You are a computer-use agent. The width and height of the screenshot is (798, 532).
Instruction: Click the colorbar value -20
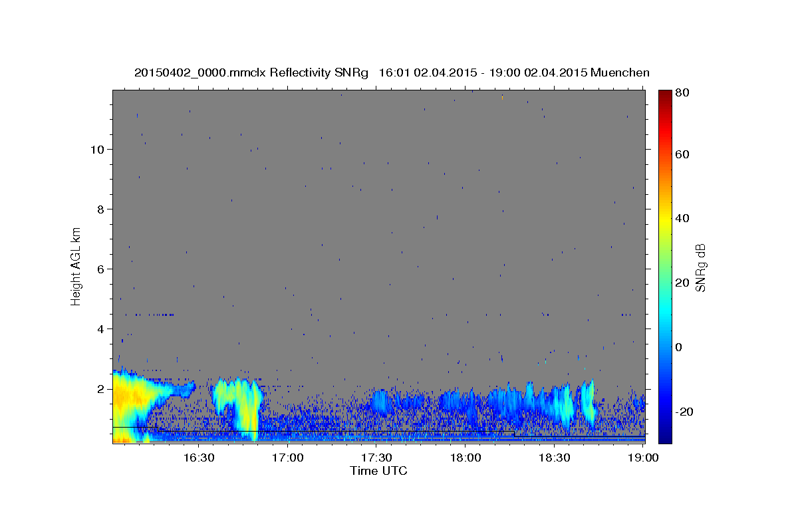(x=683, y=412)
